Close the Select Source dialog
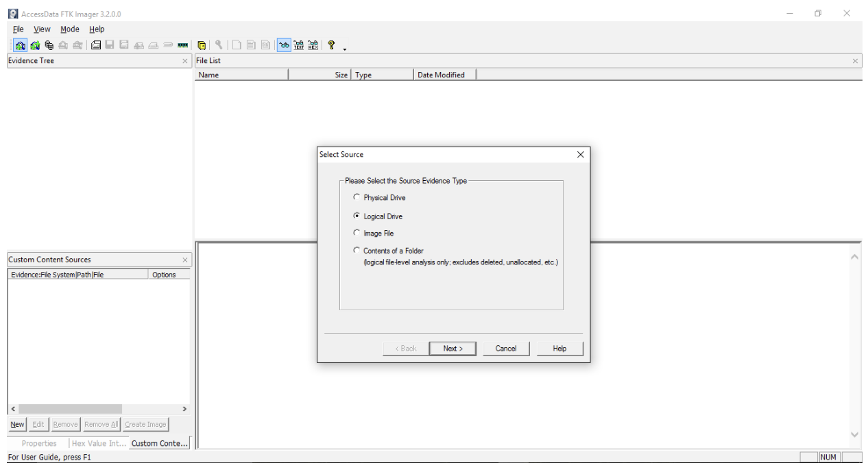This screenshot has width=868, height=474. (581, 155)
